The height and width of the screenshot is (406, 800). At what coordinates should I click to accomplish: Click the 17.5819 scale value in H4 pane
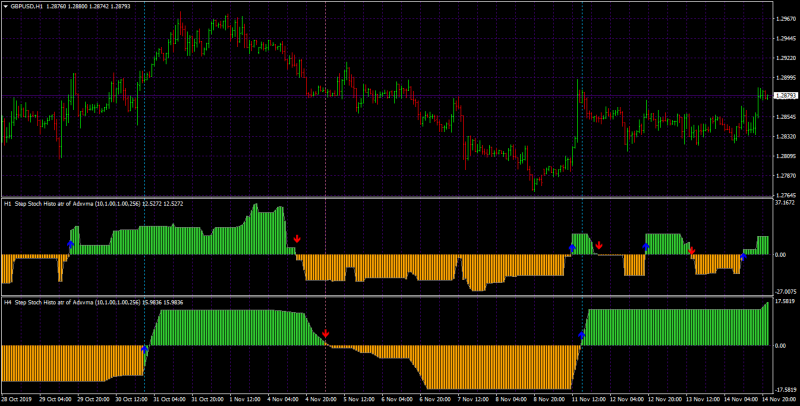tap(786, 301)
